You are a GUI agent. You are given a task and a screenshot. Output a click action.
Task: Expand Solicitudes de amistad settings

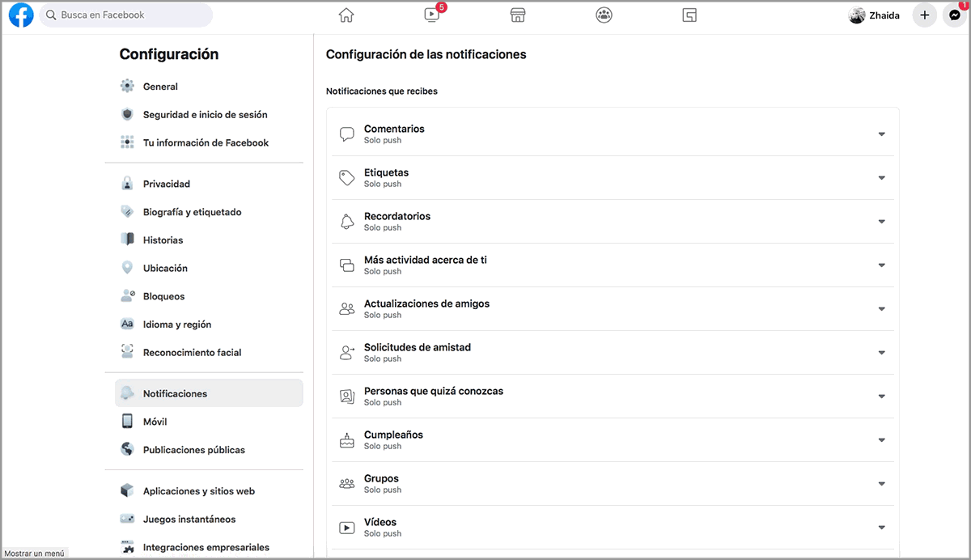pyautogui.click(x=881, y=353)
